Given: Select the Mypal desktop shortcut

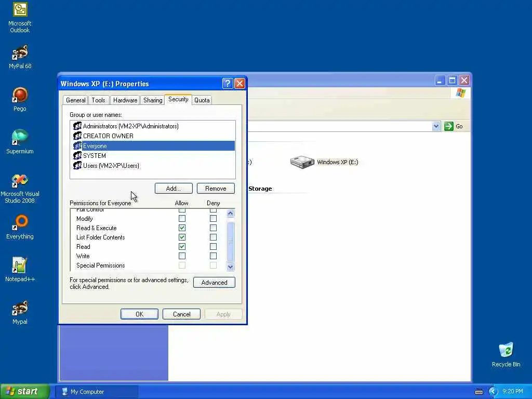Looking at the screenshot, I should pyautogui.click(x=20, y=312).
